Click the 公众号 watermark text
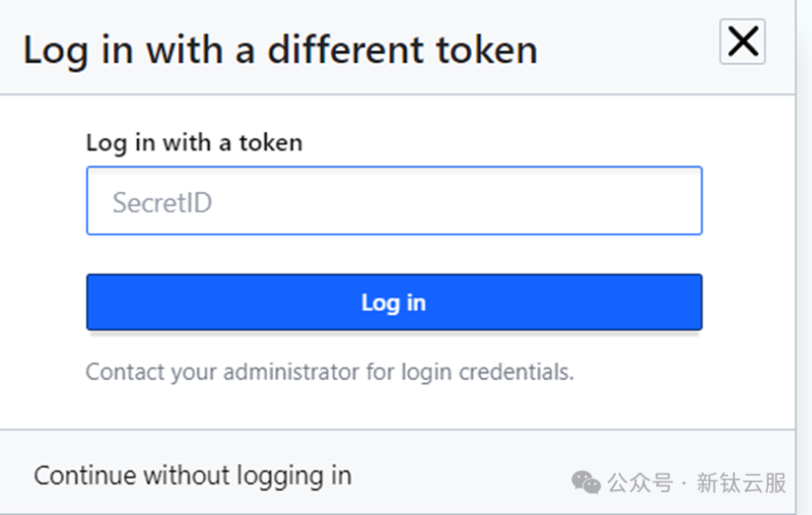Viewport: 812px width, 515px height. click(x=641, y=483)
